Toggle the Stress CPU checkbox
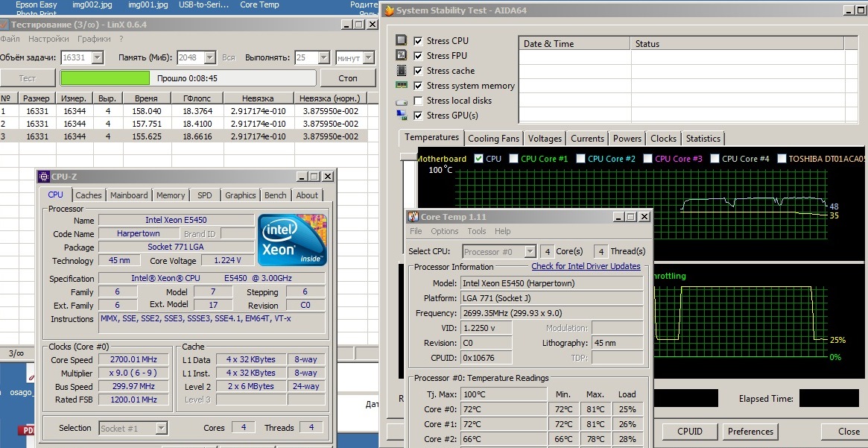The image size is (868, 448). (x=418, y=41)
